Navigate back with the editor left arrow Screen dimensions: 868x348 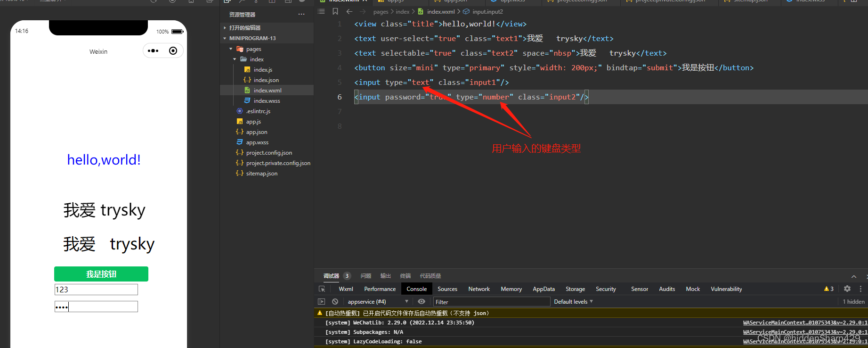tap(349, 11)
